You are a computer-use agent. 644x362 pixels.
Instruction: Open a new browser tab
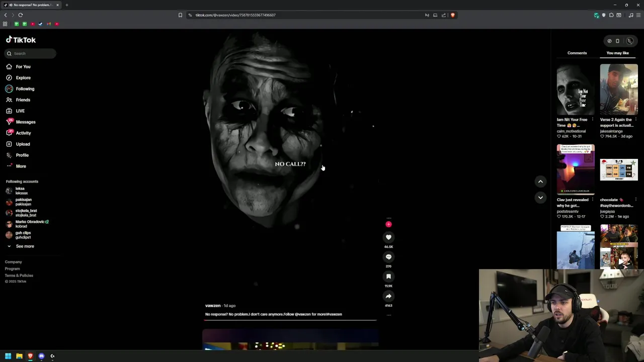pyautogui.click(x=66, y=5)
